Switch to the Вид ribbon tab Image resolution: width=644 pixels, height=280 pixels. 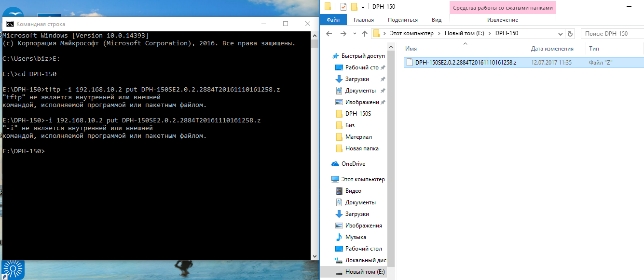(437, 20)
